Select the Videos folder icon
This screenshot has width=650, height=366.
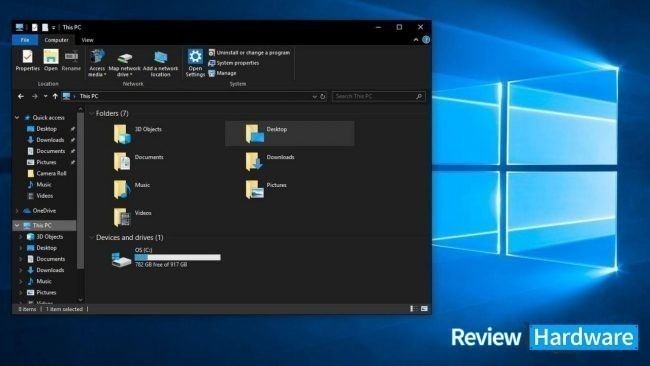click(x=122, y=217)
